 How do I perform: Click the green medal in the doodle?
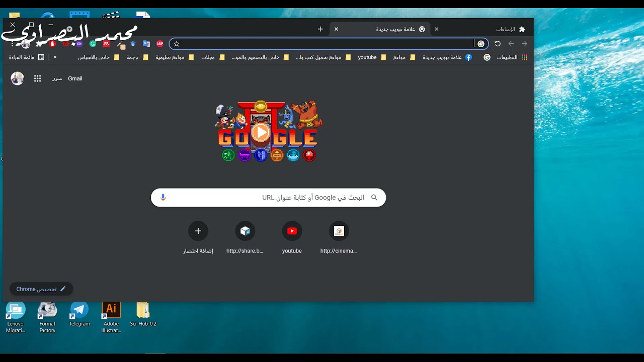[x=228, y=155]
